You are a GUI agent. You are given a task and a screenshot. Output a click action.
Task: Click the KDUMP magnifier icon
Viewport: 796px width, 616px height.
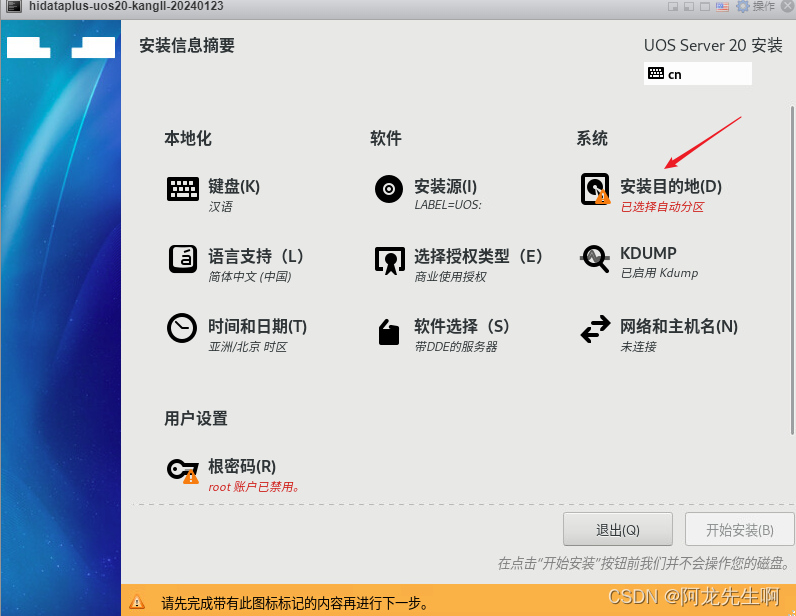(595, 259)
